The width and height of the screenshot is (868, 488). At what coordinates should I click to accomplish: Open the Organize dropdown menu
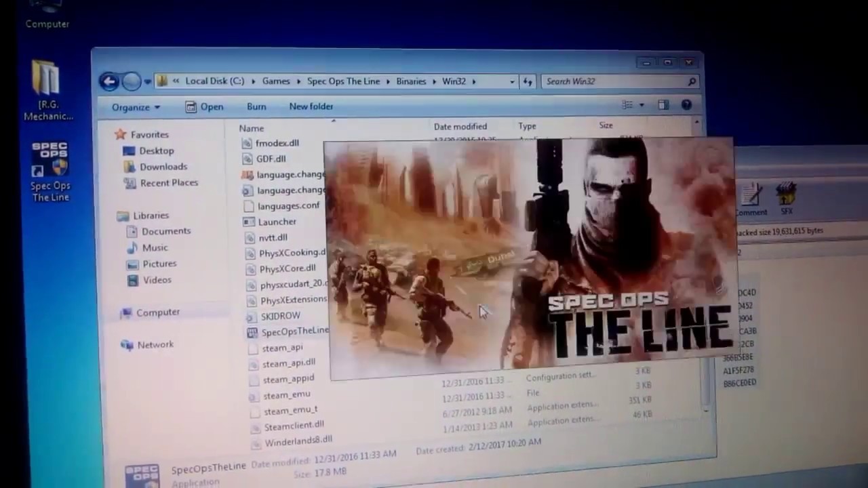[x=136, y=107]
